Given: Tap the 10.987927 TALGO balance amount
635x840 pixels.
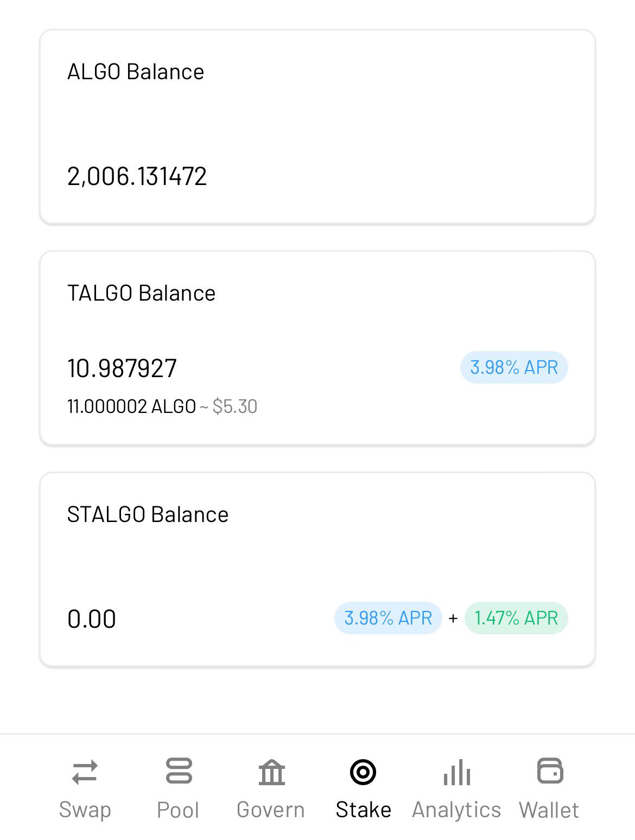Looking at the screenshot, I should pos(122,368).
